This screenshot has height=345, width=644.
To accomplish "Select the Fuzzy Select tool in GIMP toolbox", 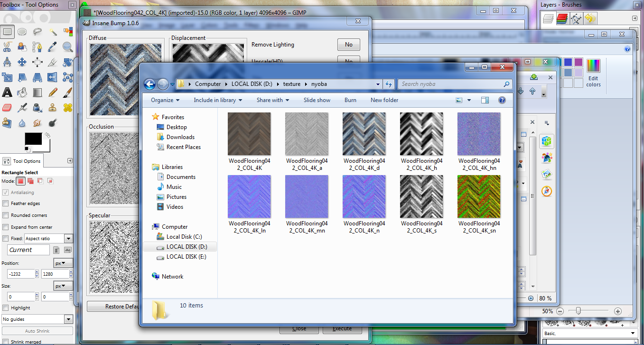I will pos(52,32).
